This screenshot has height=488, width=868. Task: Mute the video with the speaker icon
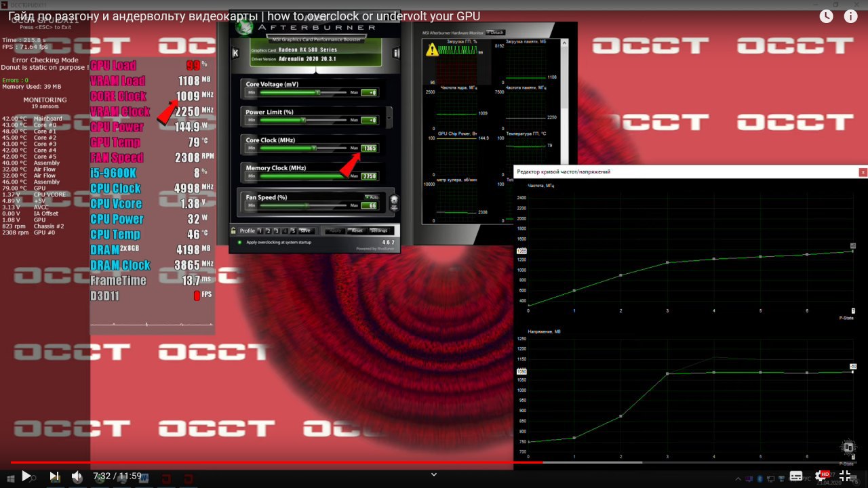77,476
